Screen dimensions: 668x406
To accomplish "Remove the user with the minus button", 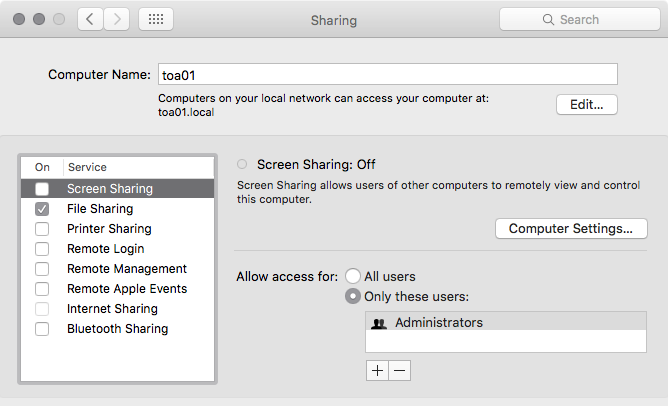I will click(x=400, y=371).
